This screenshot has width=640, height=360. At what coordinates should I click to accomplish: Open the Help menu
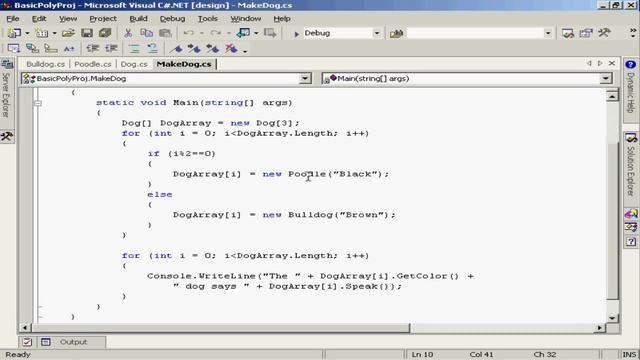click(282, 19)
